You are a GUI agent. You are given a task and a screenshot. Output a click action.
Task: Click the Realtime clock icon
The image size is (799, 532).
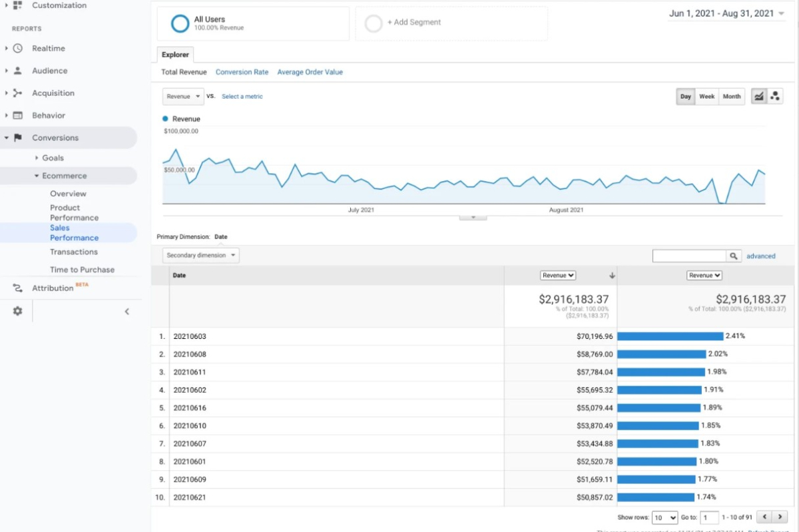(18, 49)
